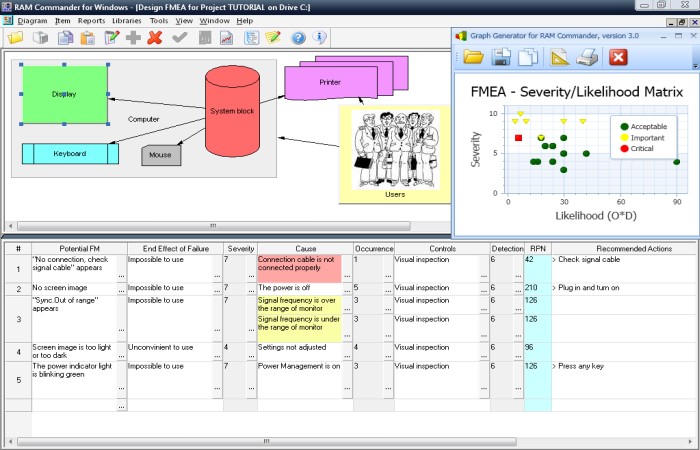Click red X exit icon in Graph Generator toolbar
700x450 pixels.
[x=618, y=57]
